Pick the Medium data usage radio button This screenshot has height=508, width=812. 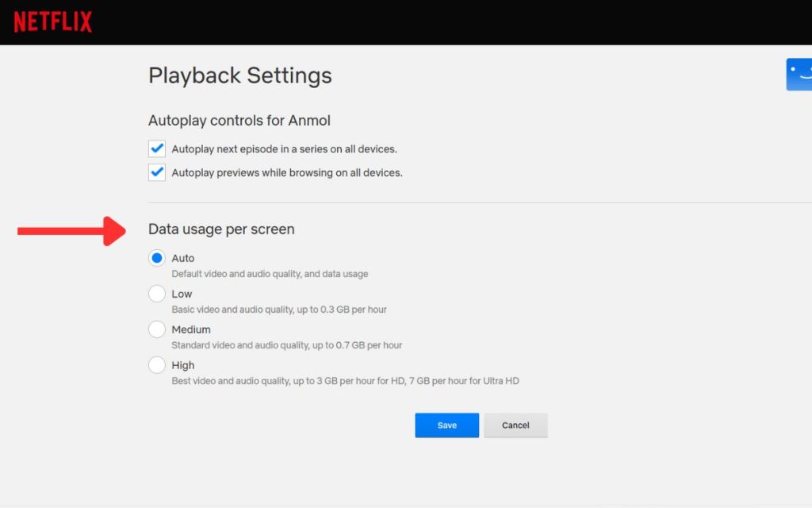(157, 329)
